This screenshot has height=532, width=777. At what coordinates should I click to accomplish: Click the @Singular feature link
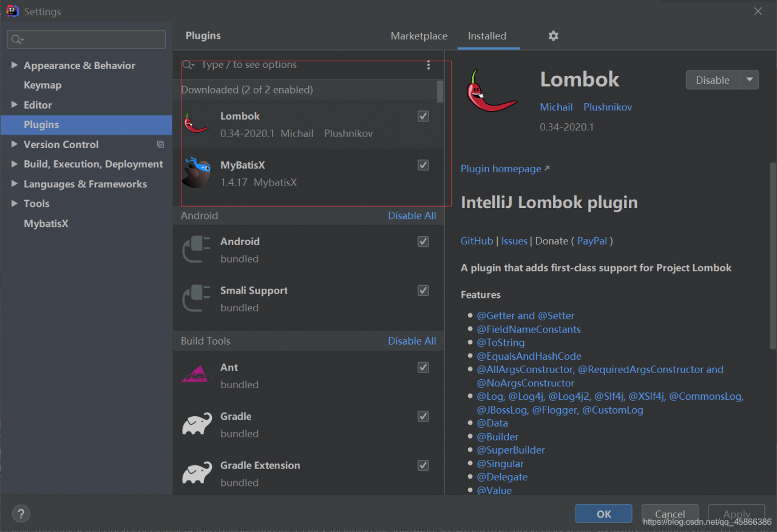pyautogui.click(x=500, y=463)
